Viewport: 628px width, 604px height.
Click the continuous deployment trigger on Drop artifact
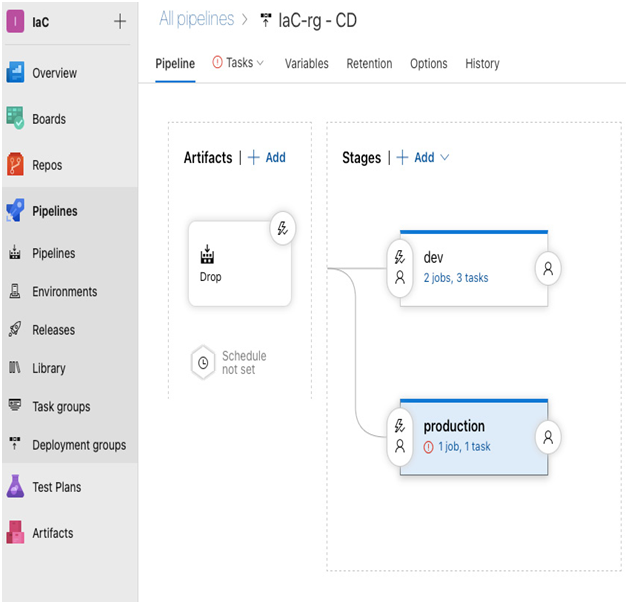tap(283, 228)
